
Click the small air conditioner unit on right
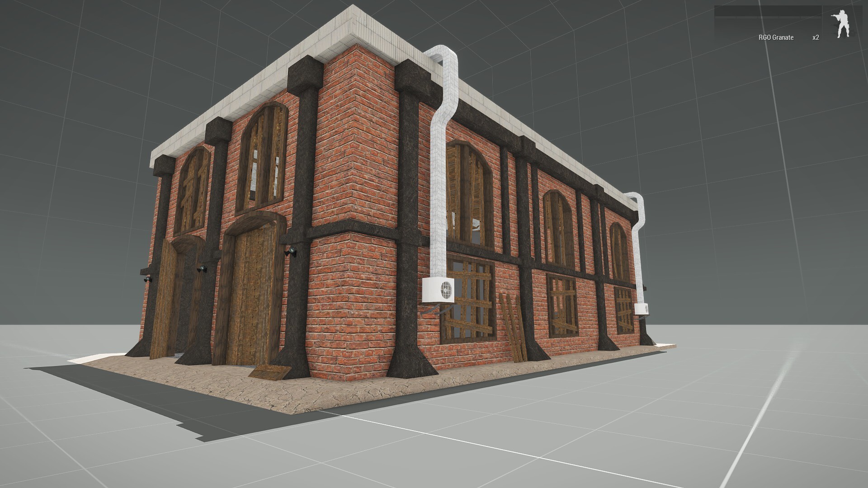[641, 309]
